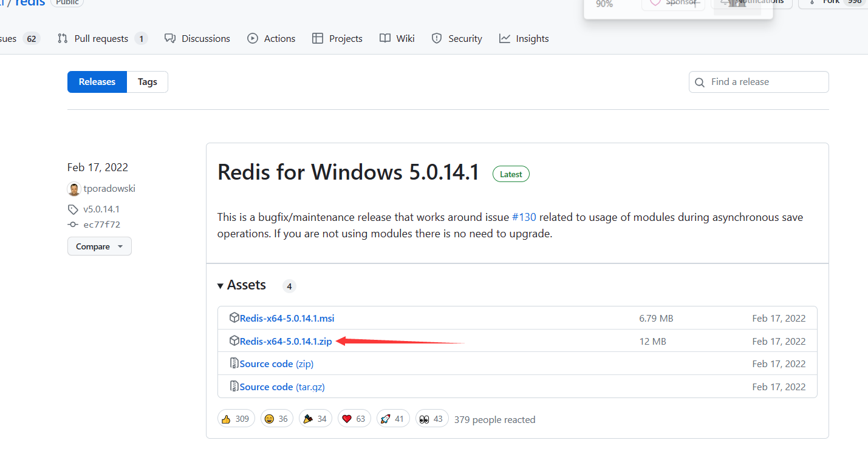The image size is (868, 460).
Task: View the Security tab
Action: pos(457,38)
